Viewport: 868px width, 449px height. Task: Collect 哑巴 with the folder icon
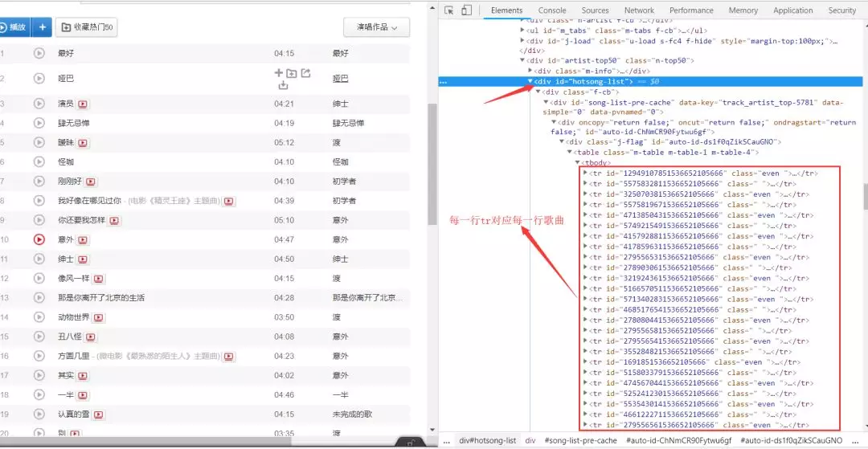click(x=292, y=73)
